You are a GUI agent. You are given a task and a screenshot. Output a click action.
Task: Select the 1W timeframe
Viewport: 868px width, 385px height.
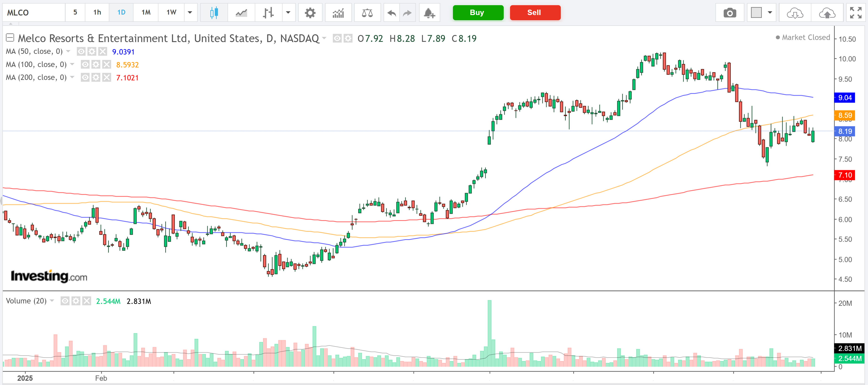click(171, 12)
